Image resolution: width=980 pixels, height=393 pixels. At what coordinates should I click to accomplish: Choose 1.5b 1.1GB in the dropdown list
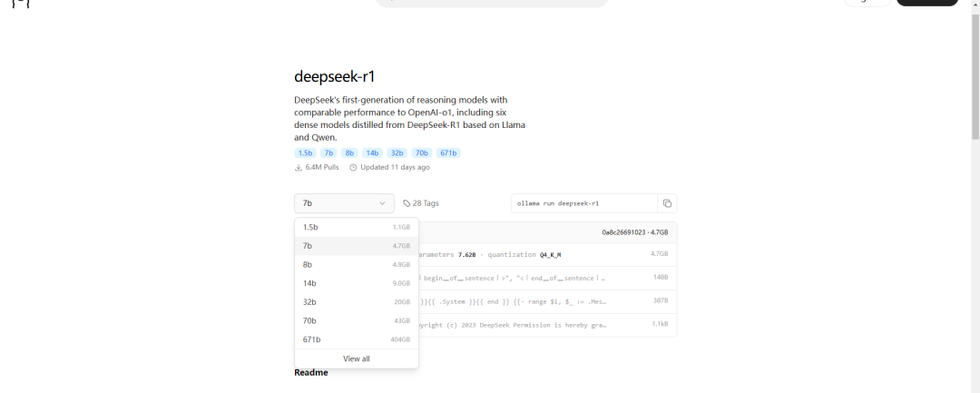pos(357,228)
